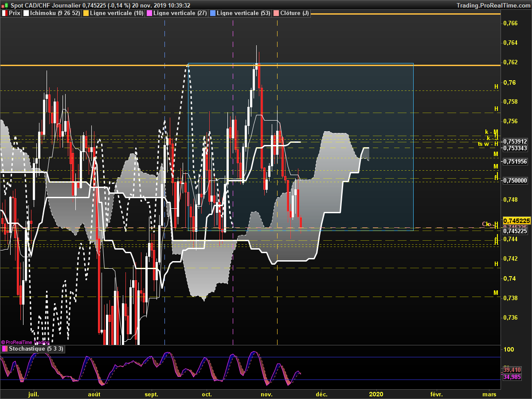Click the 0,750000 price level label
This screenshot has height=399, width=532.
(516, 180)
